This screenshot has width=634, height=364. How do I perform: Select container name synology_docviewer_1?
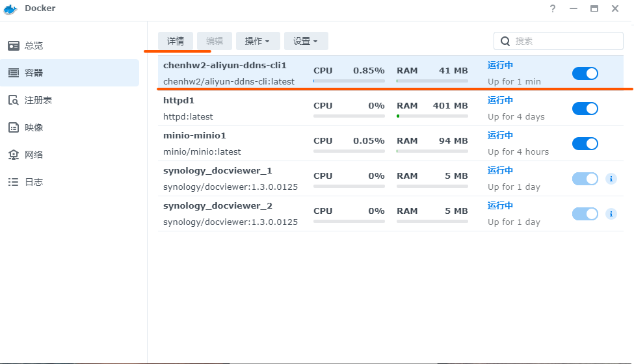[x=218, y=171]
